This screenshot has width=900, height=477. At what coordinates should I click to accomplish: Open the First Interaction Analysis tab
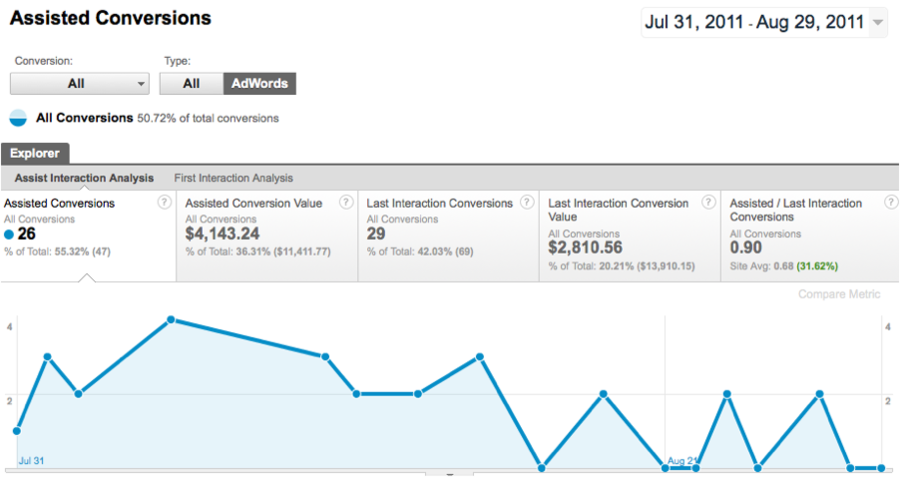[x=233, y=178]
